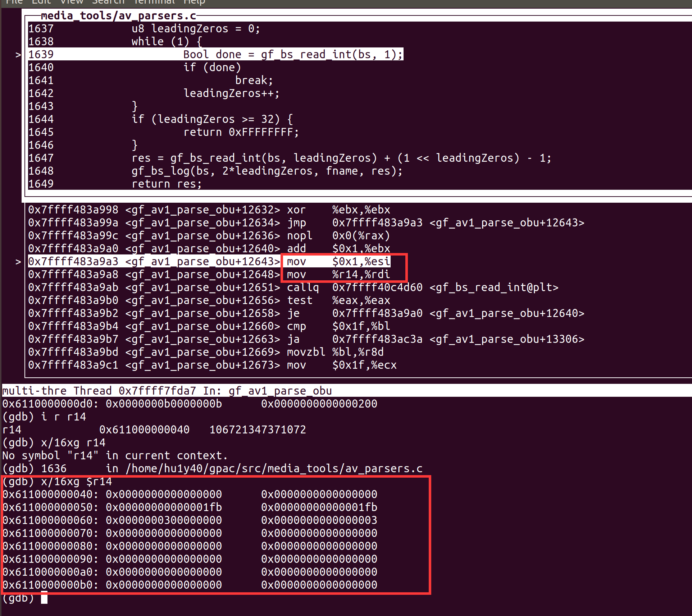Click r14 decimal value 106721347371072
692x616 pixels.
(258, 429)
